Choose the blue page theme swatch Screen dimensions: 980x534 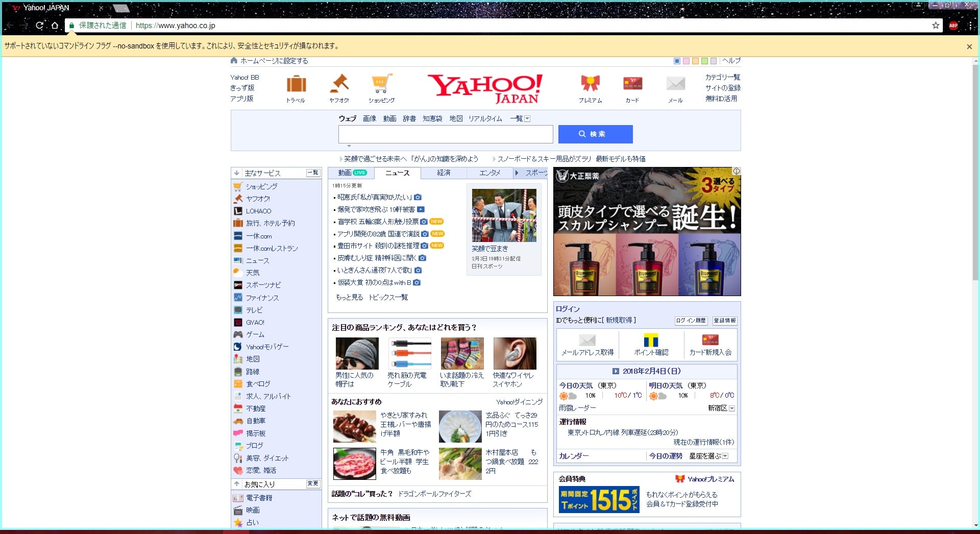pyautogui.click(x=677, y=61)
